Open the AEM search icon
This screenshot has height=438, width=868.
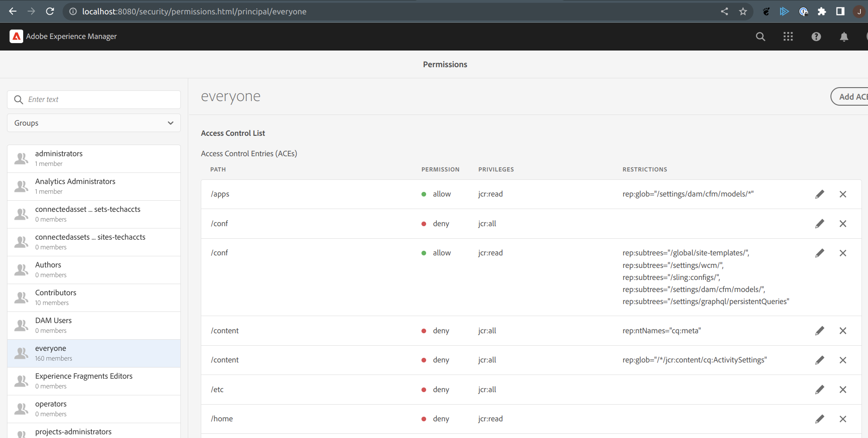760,37
